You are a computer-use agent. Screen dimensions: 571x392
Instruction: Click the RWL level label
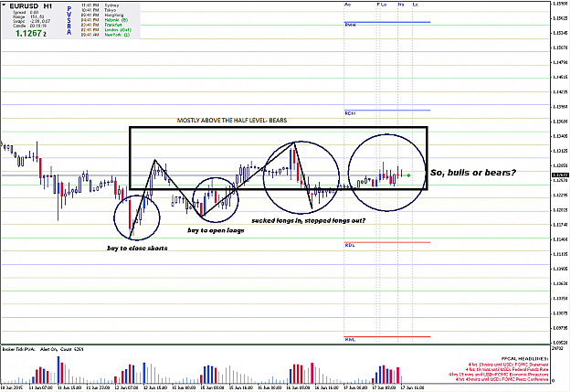[350, 340]
